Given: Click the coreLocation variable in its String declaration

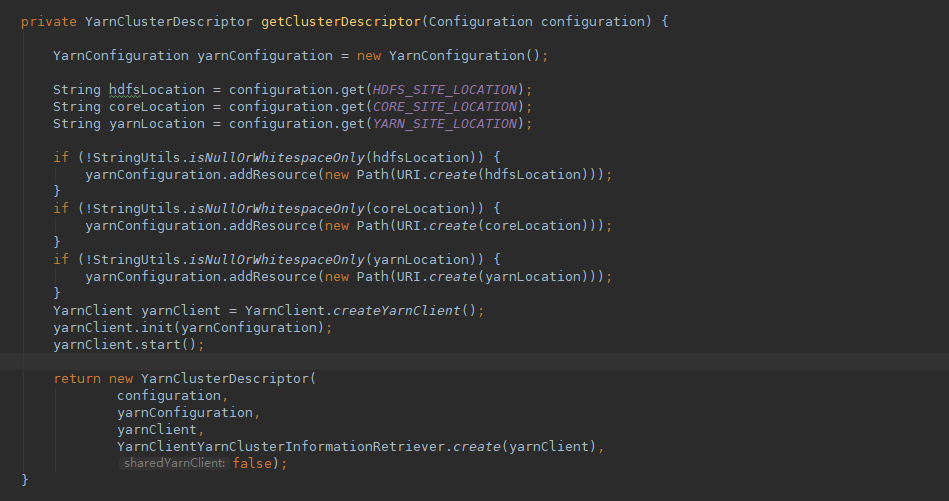Looking at the screenshot, I should 157,106.
